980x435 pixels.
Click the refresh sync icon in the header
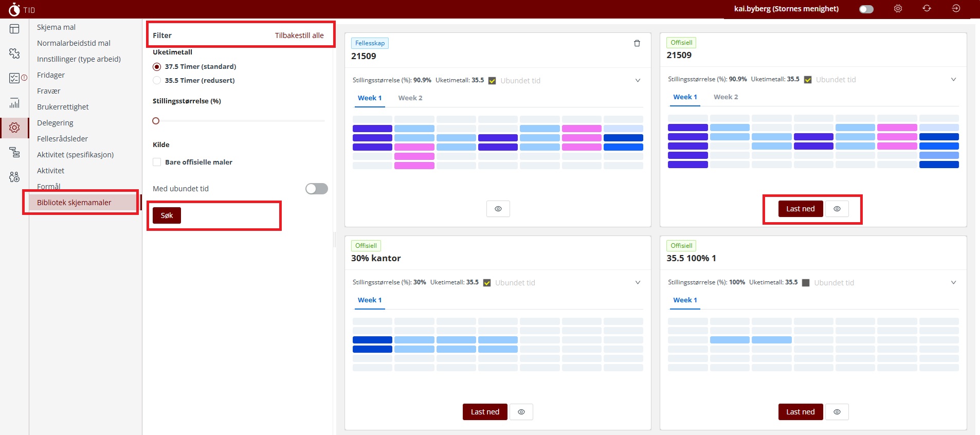pyautogui.click(x=927, y=9)
